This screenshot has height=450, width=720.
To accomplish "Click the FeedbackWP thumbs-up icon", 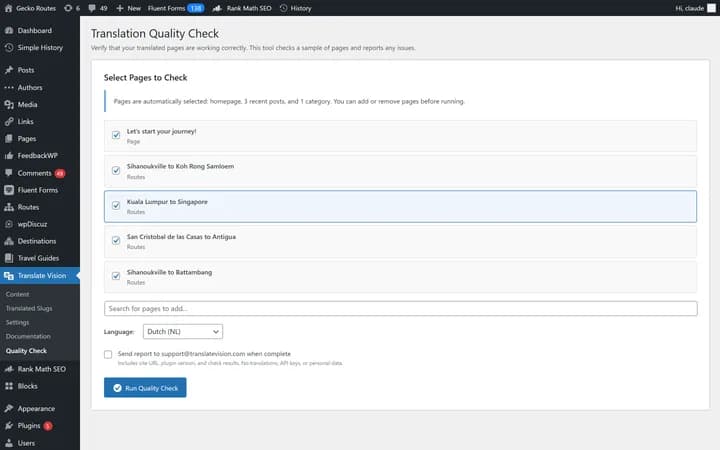I will pos(9,156).
